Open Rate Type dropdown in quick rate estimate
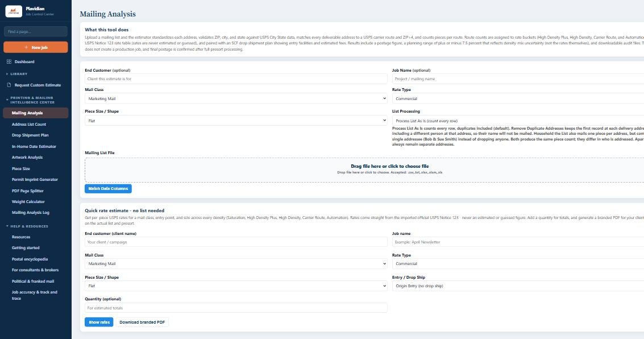The image size is (644, 339). (x=518, y=264)
